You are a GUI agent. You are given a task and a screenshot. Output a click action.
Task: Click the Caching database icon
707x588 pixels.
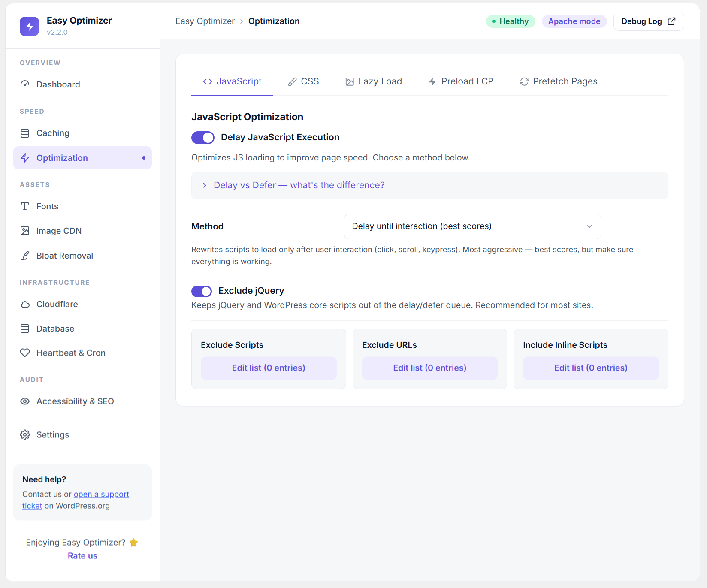[25, 133]
